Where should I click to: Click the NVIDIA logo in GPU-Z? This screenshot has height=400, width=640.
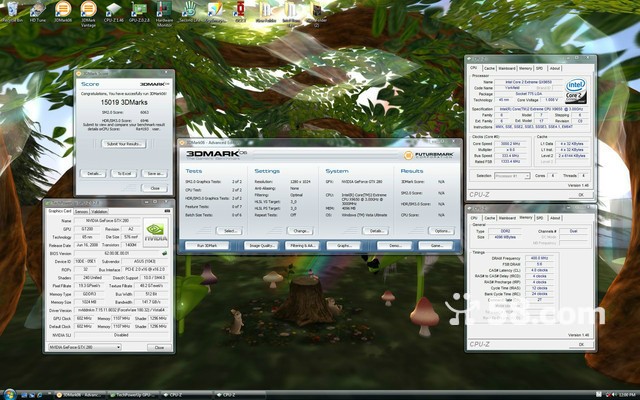pos(156,232)
